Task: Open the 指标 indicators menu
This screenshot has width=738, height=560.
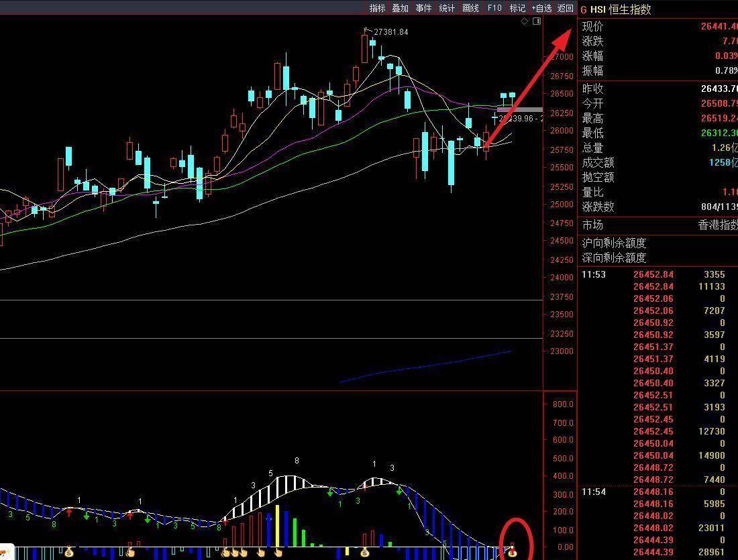Action: pyautogui.click(x=378, y=8)
